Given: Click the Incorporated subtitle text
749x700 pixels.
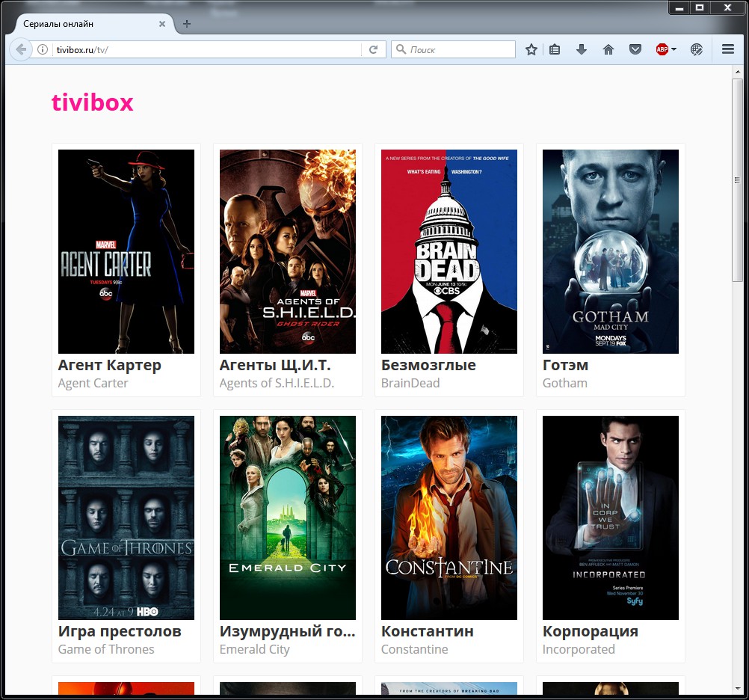Looking at the screenshot, I should [x=579, y=649].
